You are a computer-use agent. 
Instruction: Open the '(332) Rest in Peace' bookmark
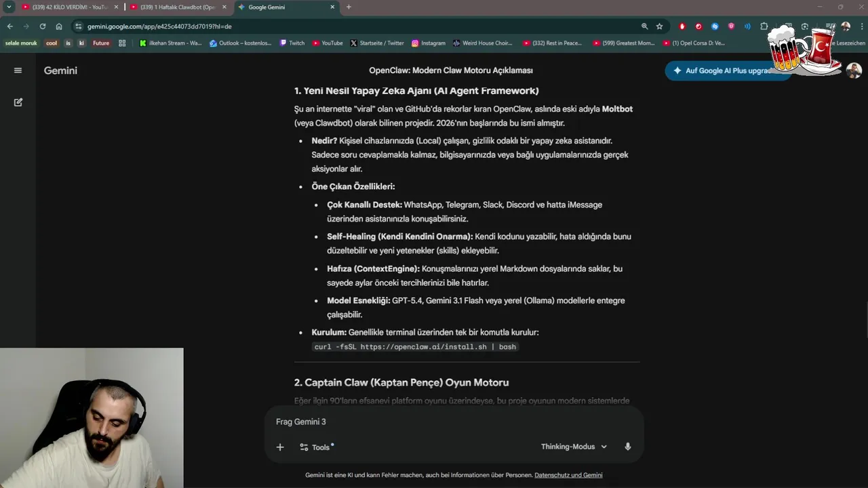[x=553, y=43]
